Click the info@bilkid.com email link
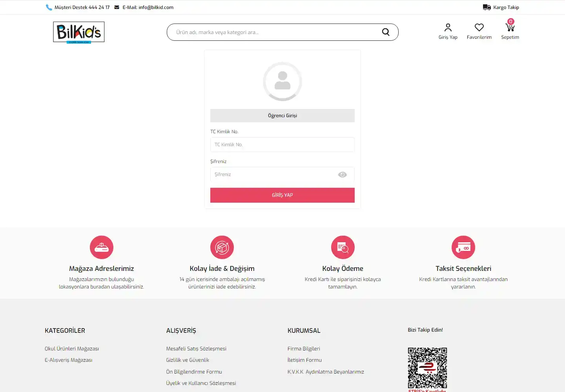 point(156,7)
